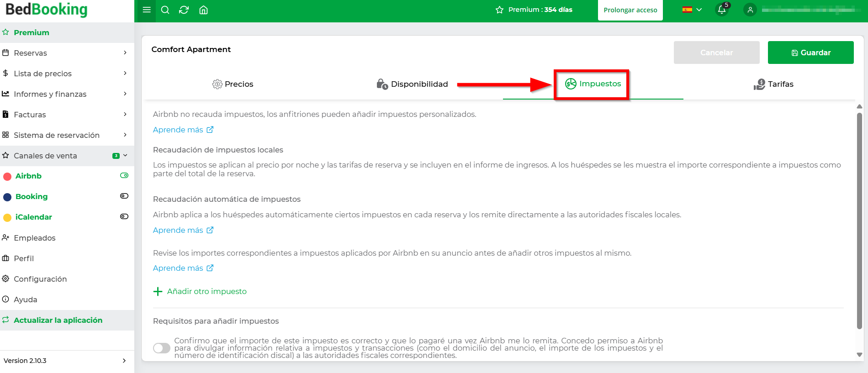This screenshot has height=373, width=868.
Task: Click the Precios tab gear icon
Action: click(217, 84)
